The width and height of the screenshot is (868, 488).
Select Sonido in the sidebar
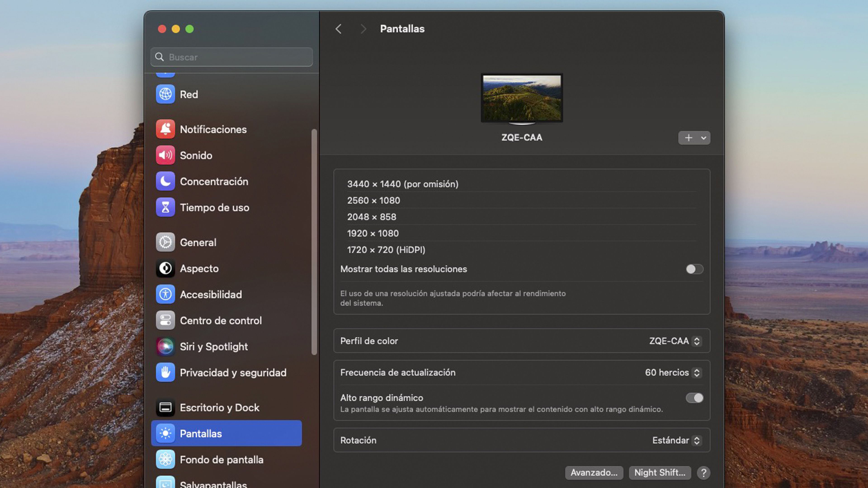pyautogui.click(x=226, y=155)
